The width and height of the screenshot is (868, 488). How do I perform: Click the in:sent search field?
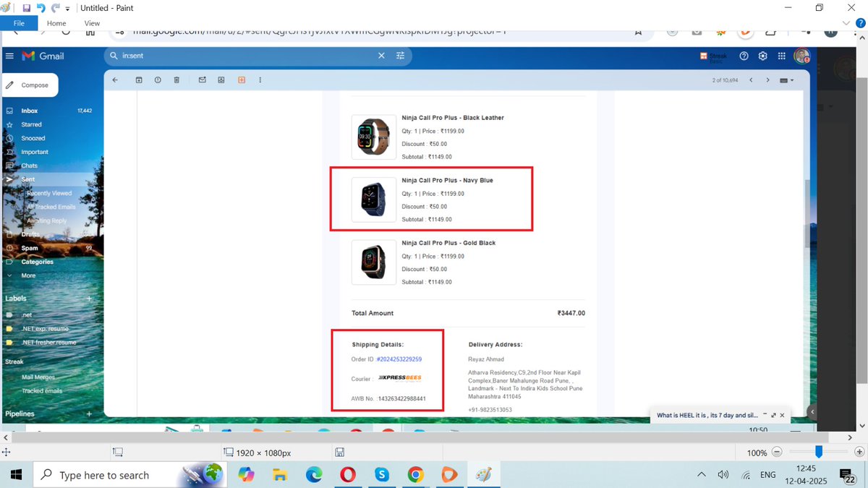(x=246, y=56)
